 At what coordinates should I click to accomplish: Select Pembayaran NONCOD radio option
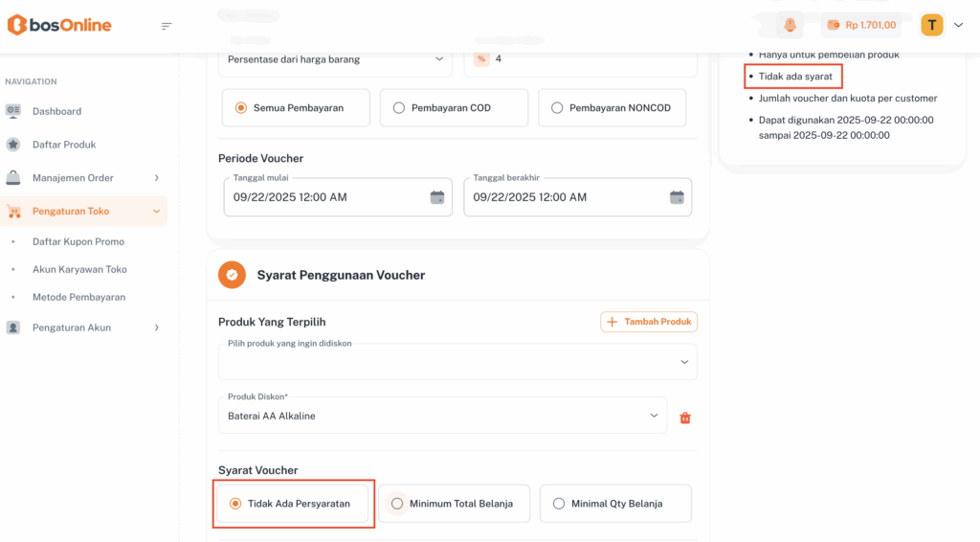558,108
